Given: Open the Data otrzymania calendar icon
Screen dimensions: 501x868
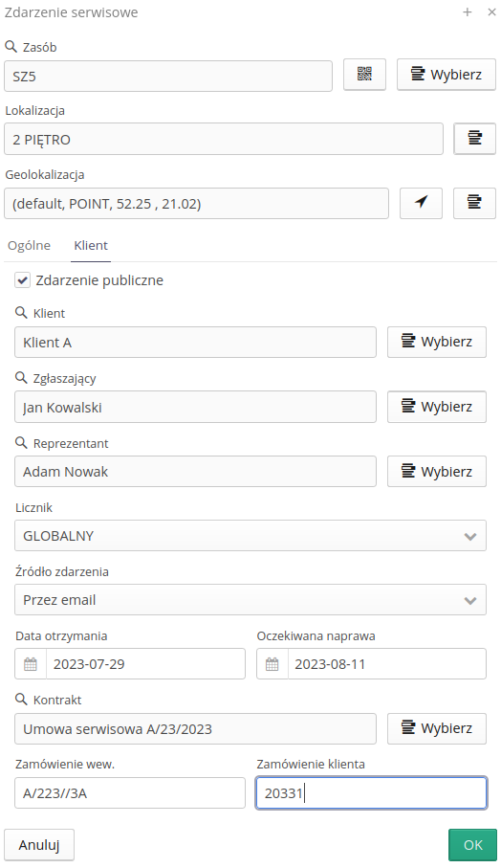Looking at the screenshot, I should pos(31,664).
